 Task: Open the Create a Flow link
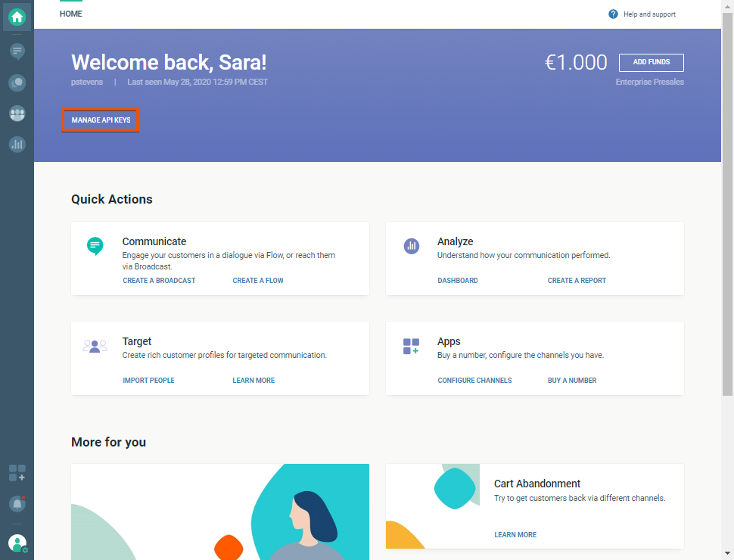pyautogui.click(x=258, y=281)
